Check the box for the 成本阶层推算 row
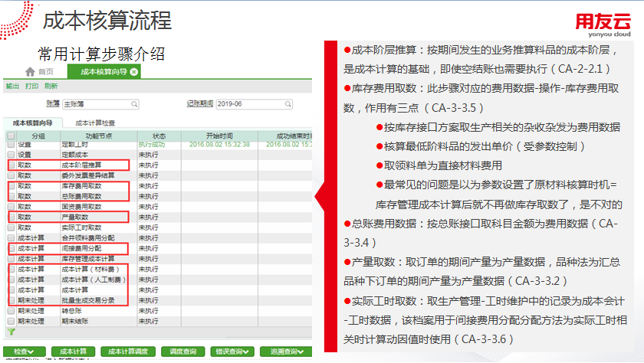The width and height of the screenshot is (644, 363). [11, 165]
